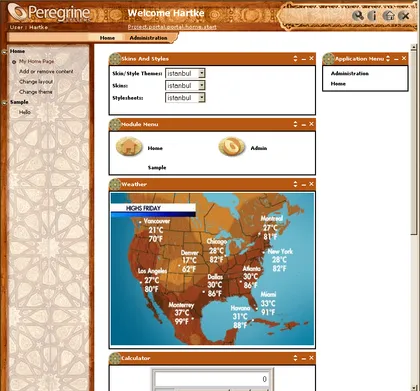Click the Admin label in Module Menu
420x391 pixels.
[x=259, y=148]
